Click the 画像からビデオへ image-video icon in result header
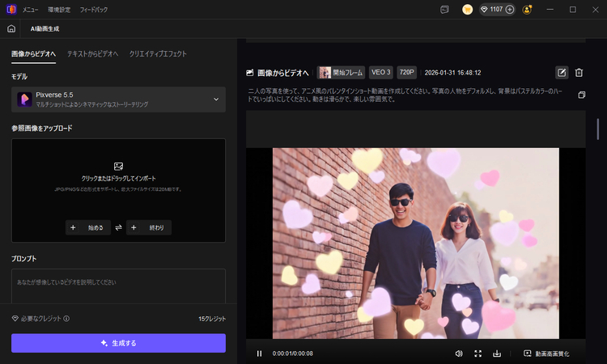 click(x=250, y=73)
